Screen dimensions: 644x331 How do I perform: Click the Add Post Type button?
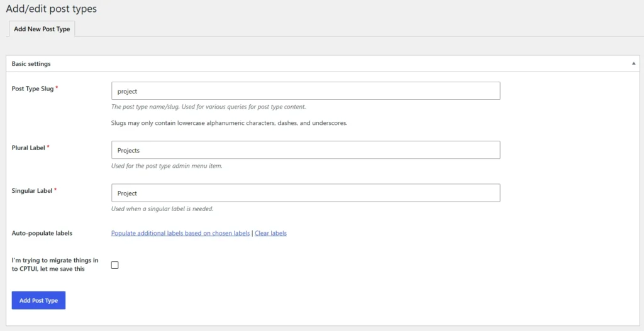click(38, 300)
